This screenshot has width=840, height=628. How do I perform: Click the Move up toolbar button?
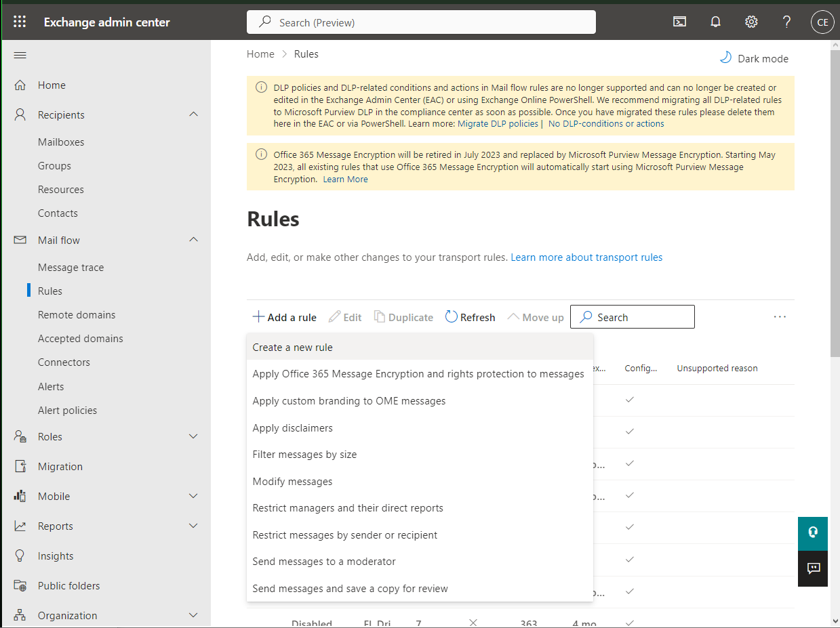pyautogui.click(x=536, y=317)
